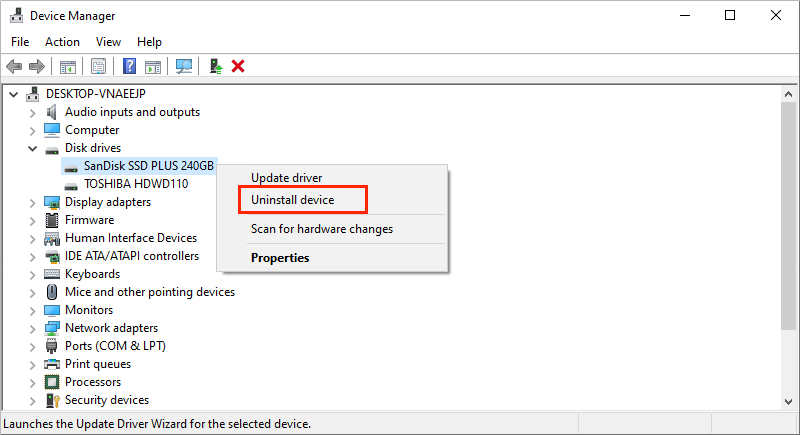Click the Scan for hardware changes monitor icon
Image resolution: width=800 pixels, height=435 pixels.
pos(184,66)
